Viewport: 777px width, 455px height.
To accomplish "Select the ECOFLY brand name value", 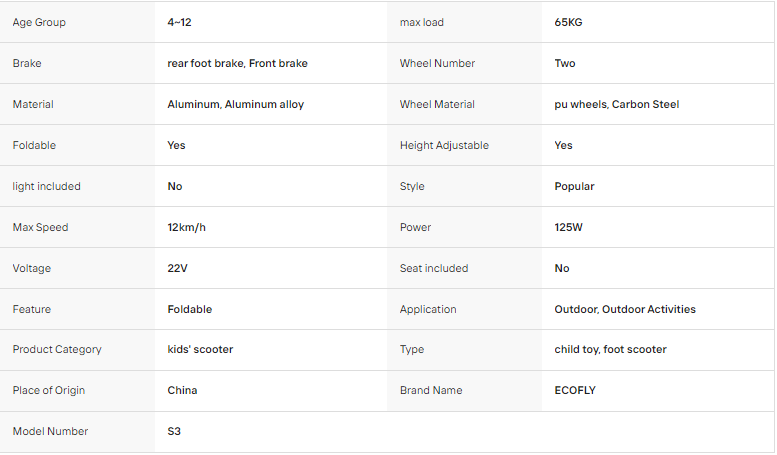I will (575, 391).
